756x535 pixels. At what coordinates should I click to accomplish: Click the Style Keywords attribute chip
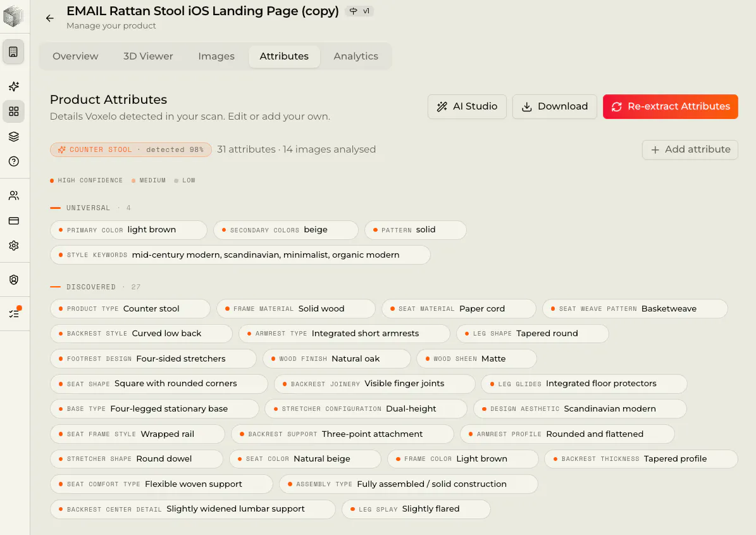pyautogui.click(x=240, y=255)
